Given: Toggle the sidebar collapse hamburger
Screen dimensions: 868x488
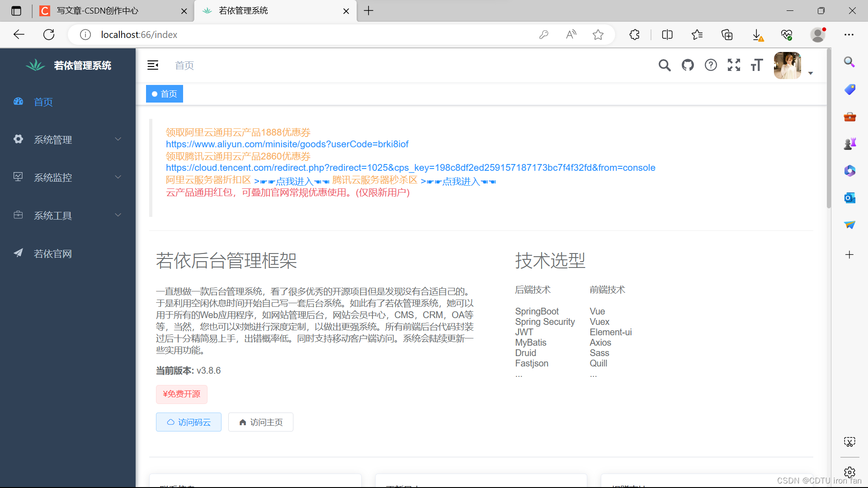Looking at the screenshot, I should pos(153,65).
